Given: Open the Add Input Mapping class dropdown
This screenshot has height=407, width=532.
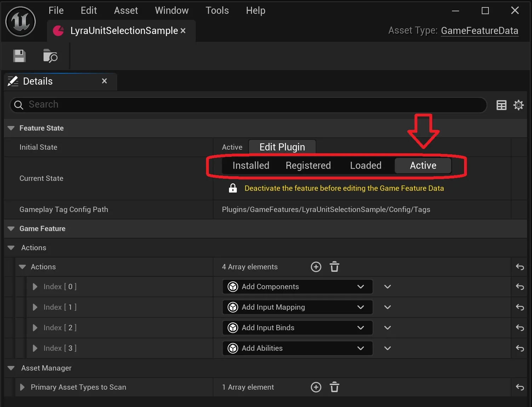Looking at the screenshot, I should click(297, 307).
